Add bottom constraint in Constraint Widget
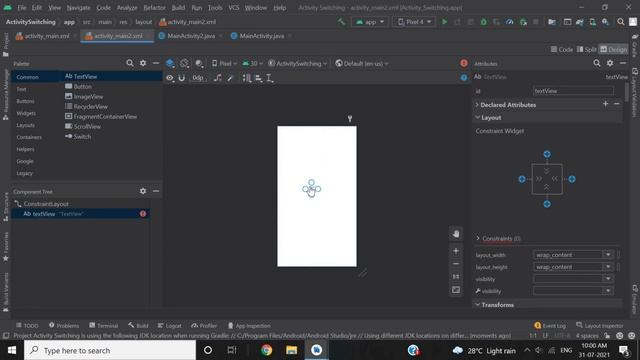640x360 pixels. point(547,204)
